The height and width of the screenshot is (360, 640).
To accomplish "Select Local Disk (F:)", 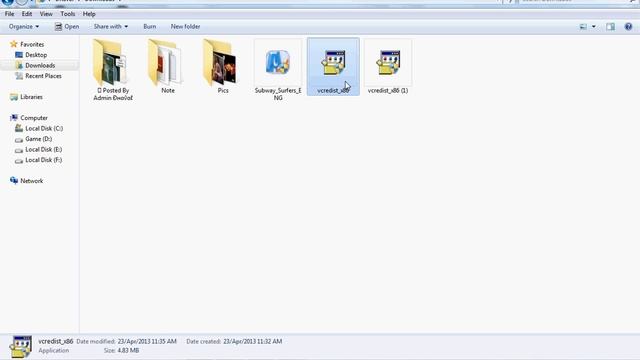I will point(44,160).
